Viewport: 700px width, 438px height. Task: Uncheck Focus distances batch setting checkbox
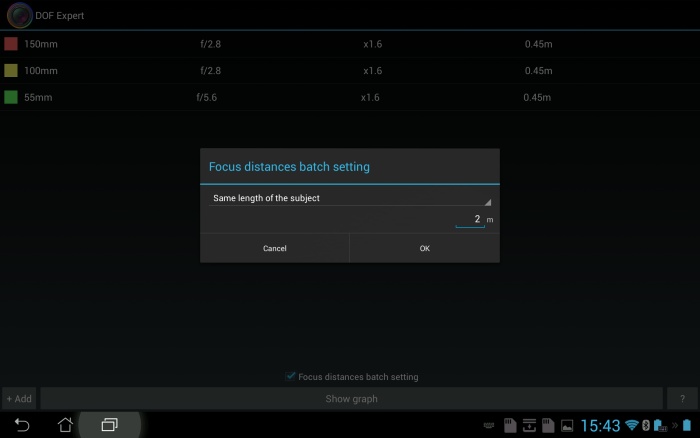291,377
